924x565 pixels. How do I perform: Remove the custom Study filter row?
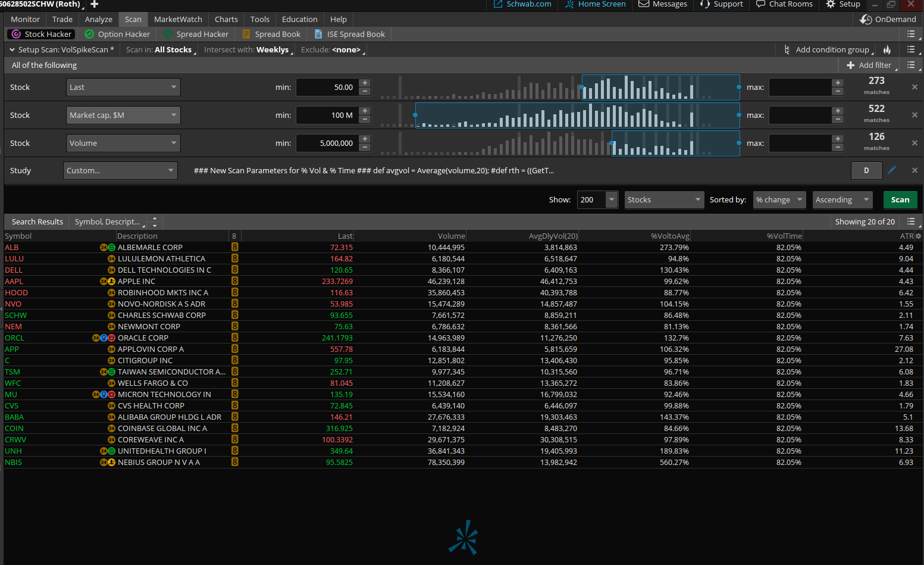coord(914,170)
